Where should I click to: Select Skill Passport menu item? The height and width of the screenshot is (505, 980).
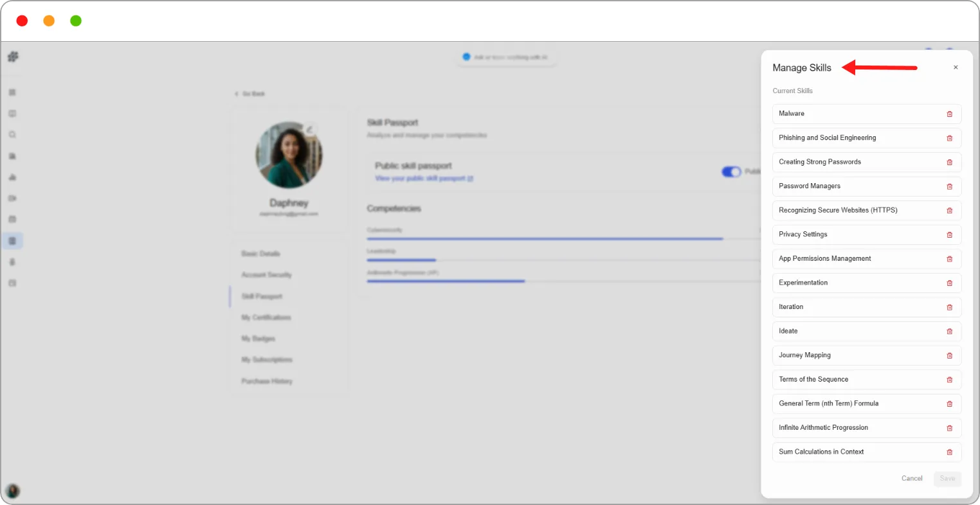(x=262, y=296)
